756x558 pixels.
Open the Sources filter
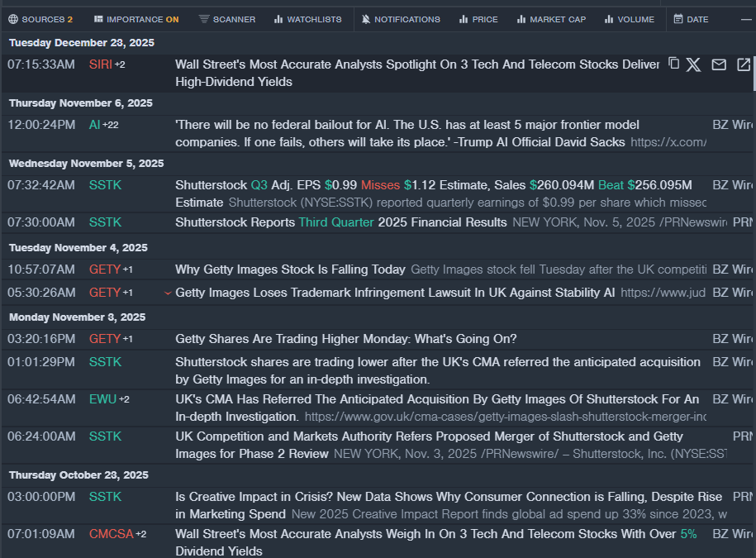pos(40,19)
